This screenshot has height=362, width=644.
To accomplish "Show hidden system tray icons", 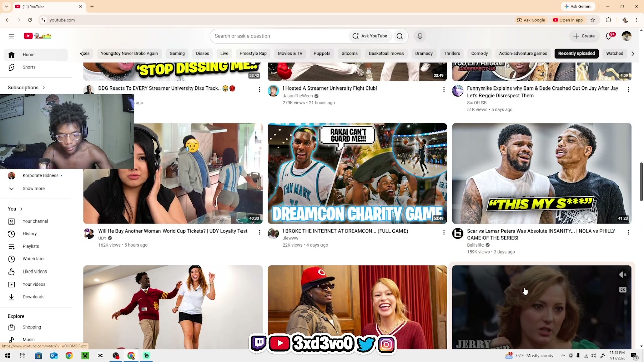I will 563,356.
